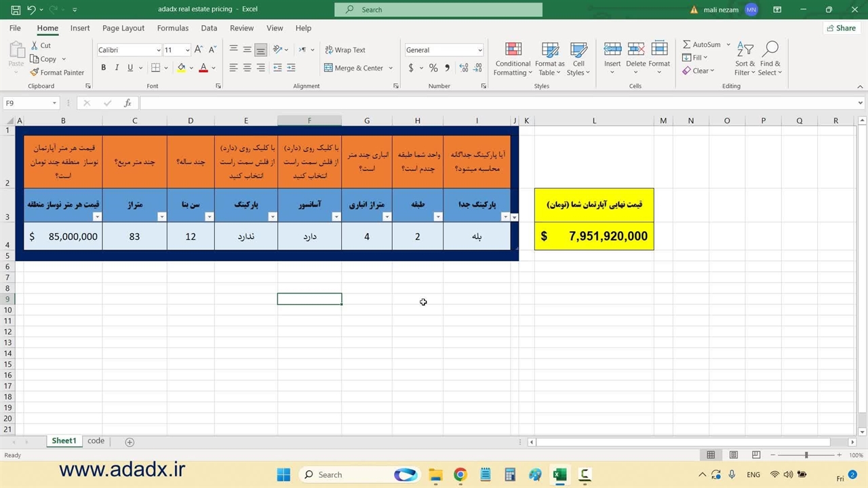This screenshot has height=488, width=868.
Task: Switch to the code sheet tab
Action: pos(96,441)
